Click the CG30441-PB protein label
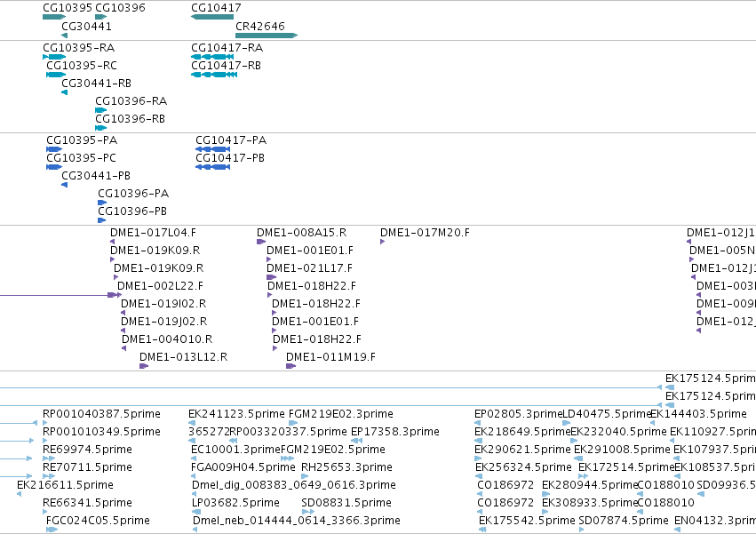This screenshot has width=756, height=534. tap(96, 176)
